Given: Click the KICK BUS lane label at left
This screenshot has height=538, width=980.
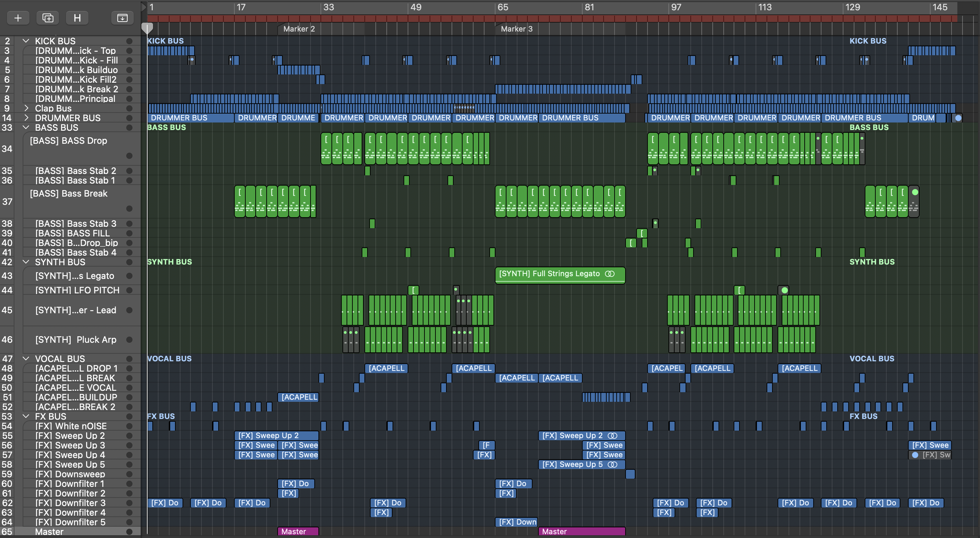Looking at the screenshot, I should pos(165,41).
